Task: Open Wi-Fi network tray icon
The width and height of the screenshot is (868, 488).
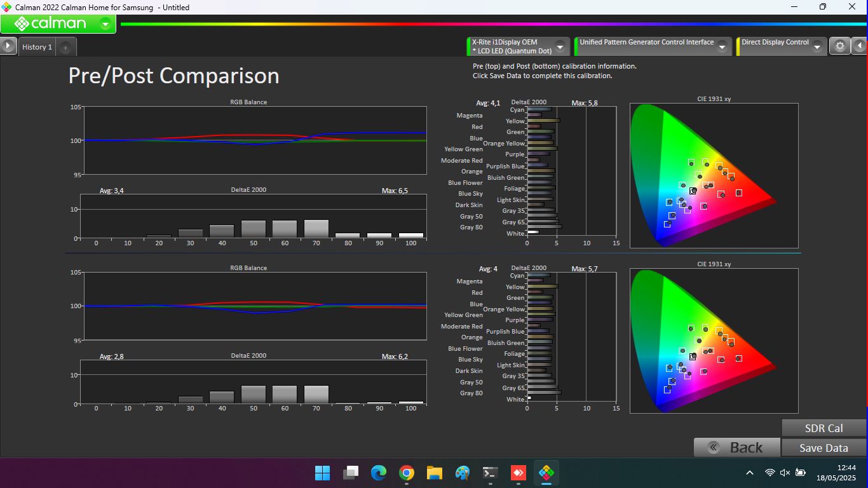Action: 770,473
